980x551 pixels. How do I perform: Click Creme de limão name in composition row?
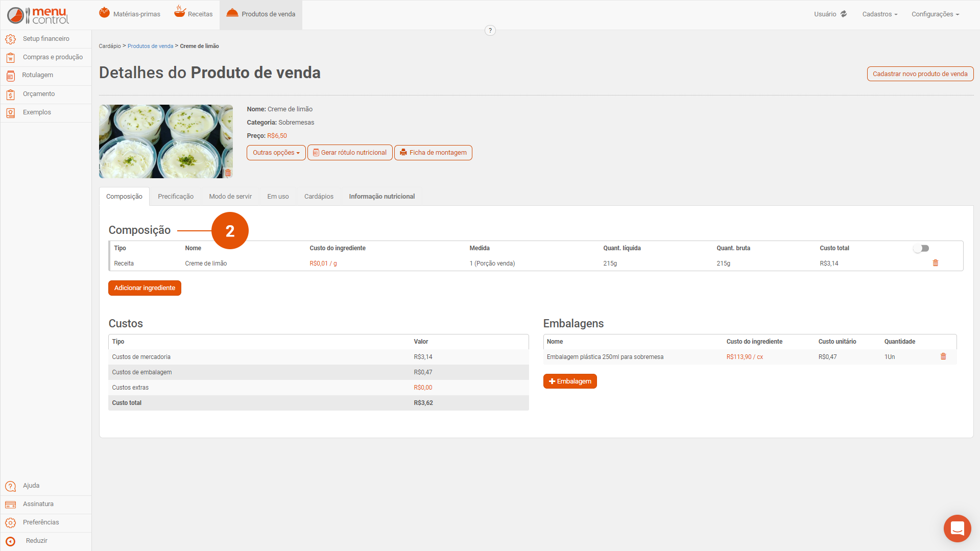click(x=206, y=263)
